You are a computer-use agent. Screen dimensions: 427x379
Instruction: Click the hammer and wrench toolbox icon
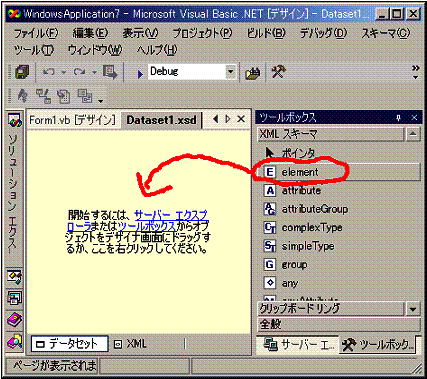click(x=279, y=72)
